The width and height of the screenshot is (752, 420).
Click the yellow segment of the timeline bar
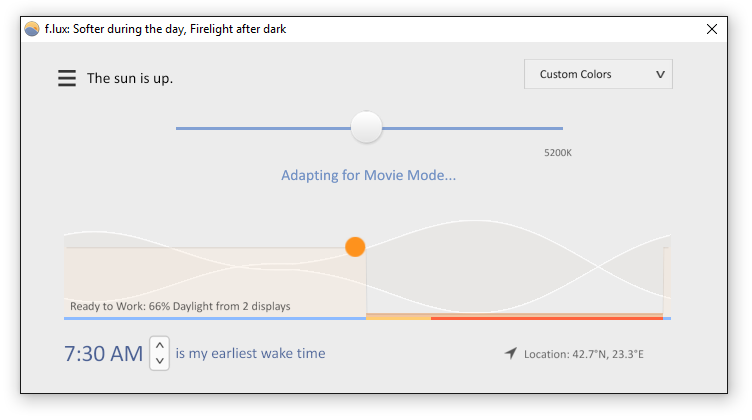398,318
